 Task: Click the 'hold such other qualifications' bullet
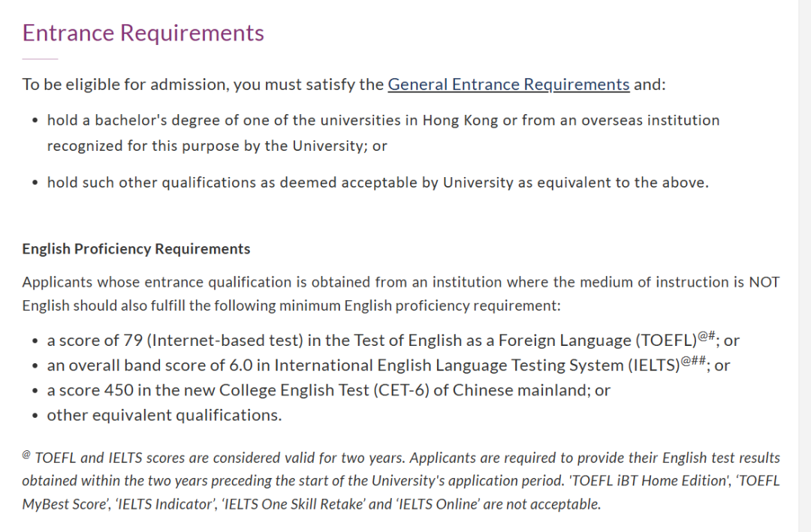pos(377,182)
